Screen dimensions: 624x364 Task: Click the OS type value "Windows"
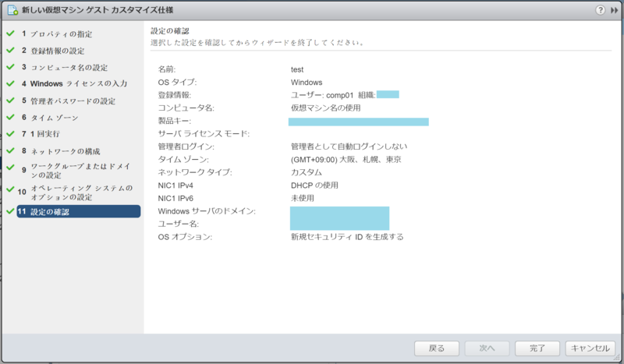307,83
